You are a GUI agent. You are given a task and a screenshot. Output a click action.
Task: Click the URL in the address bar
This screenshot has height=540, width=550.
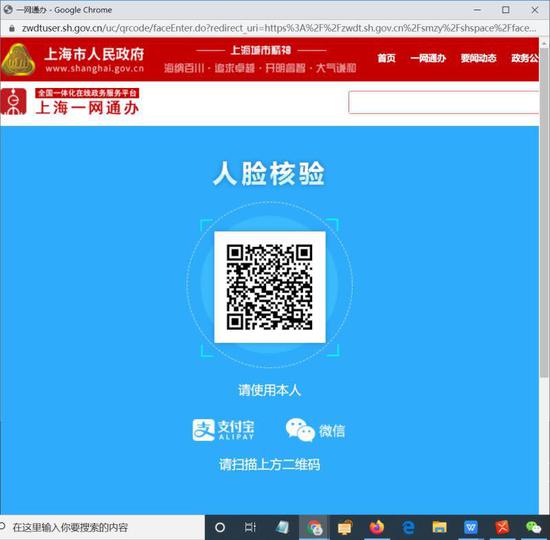[x=279, y=28]
